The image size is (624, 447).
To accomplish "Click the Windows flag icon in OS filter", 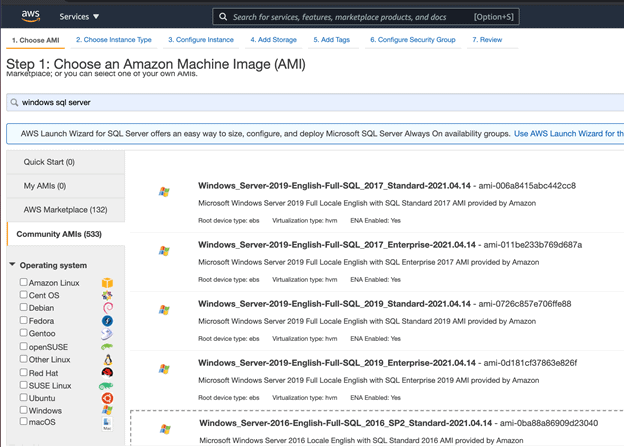I will pos(107,410).
